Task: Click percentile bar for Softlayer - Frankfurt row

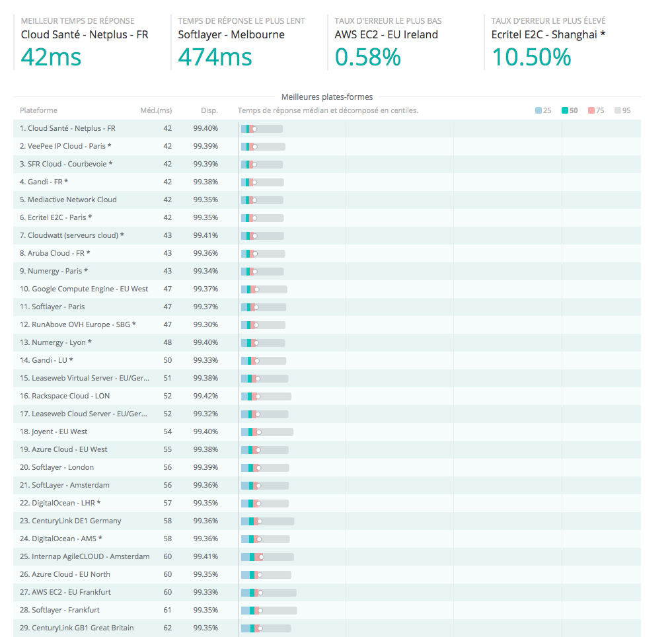Action: pyautogui.click(x=269, y=611)
